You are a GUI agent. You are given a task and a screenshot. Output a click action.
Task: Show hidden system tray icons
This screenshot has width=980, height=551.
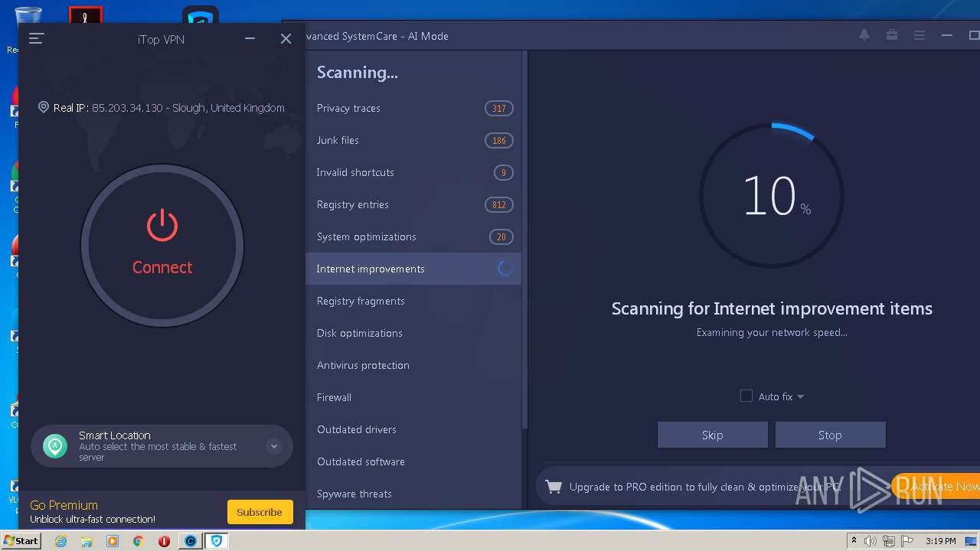click(x=854, y=541)
